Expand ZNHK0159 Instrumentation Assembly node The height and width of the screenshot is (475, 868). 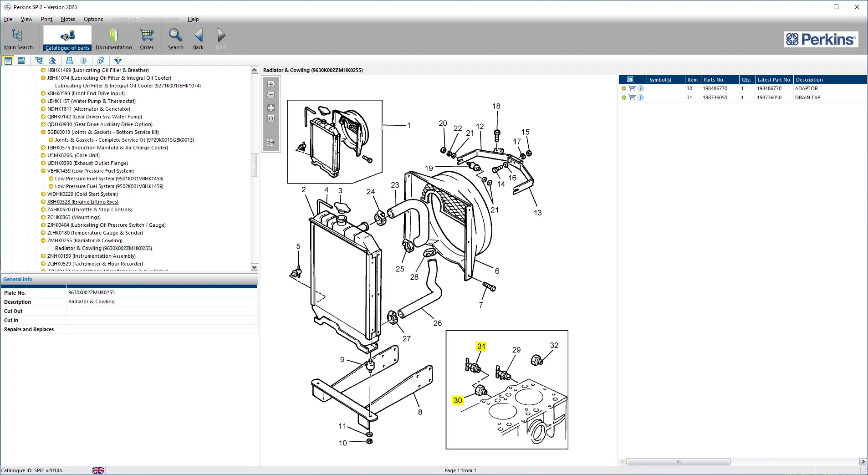coord(43,256)
